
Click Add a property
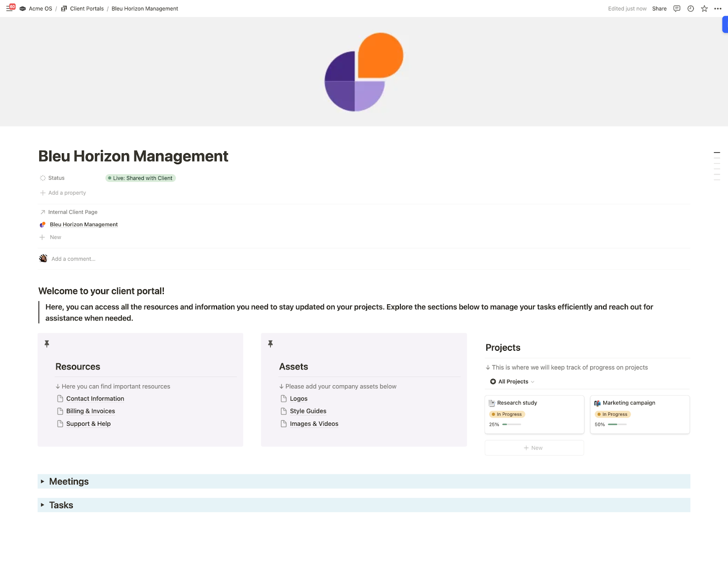coord(63,193)
